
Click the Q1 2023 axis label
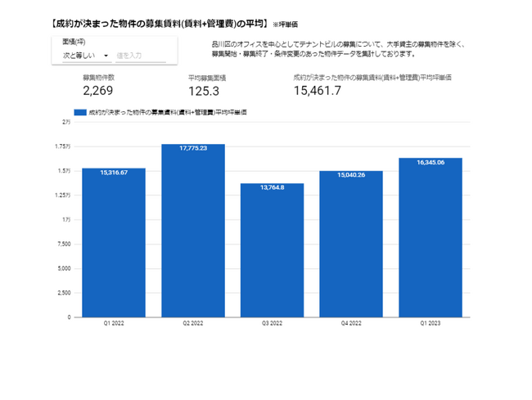pyautogui.click(x=431, y=324)
